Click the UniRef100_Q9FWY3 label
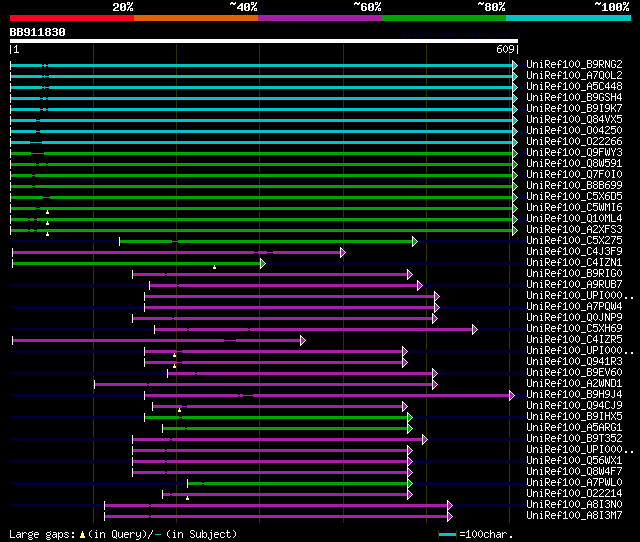This screenshot has height=542, width=640. coord(574,153)
